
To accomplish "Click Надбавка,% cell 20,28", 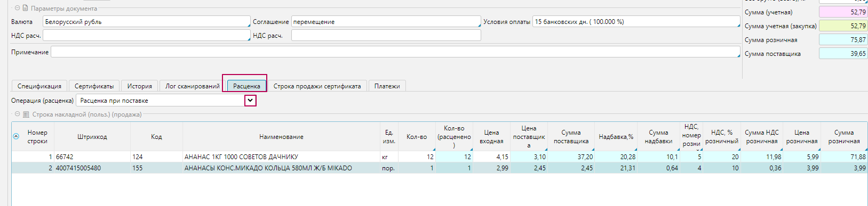I will coord(616,156).
